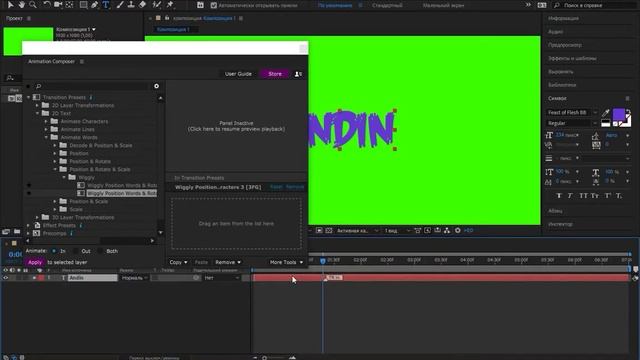Image resolution: width=640 pixels, height=360 pixels.
Task: Click the Apply button
Action: click(x=35, y=262)
